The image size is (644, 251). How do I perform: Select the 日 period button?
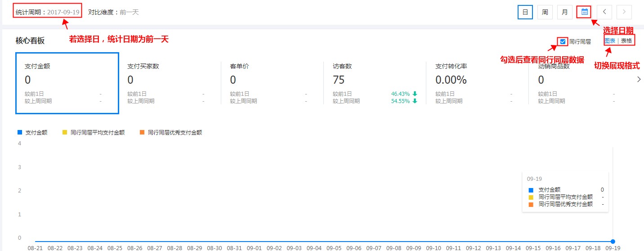525,12
